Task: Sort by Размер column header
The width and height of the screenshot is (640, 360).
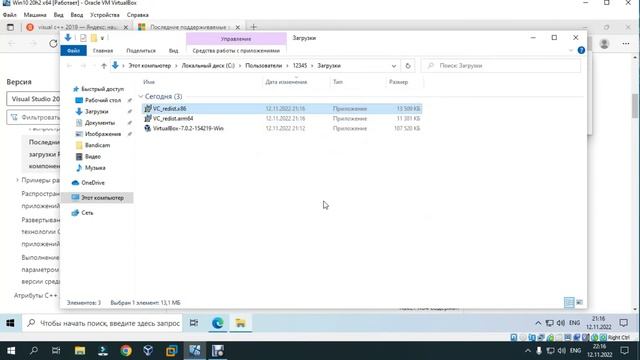Action: tap(398, 82)
